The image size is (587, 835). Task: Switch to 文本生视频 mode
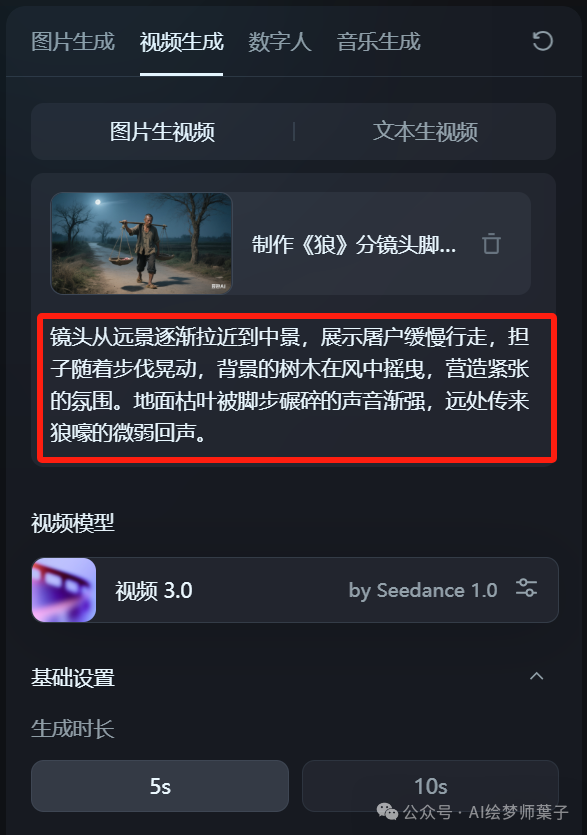425,132
